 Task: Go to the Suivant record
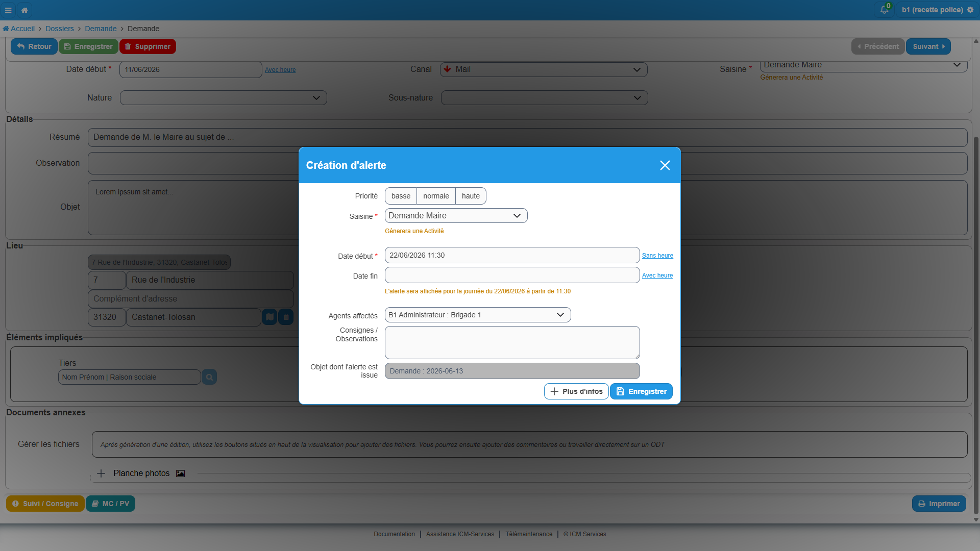(x=928, y=46)
